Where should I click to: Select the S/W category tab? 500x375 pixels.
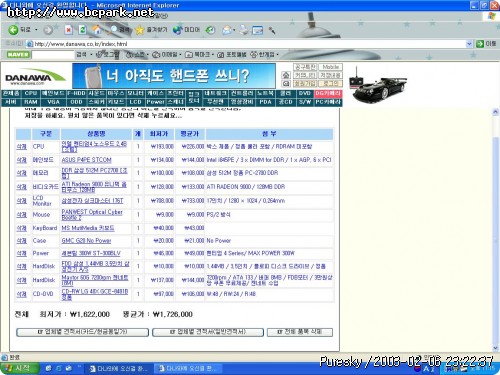click(x=304, y=102)
